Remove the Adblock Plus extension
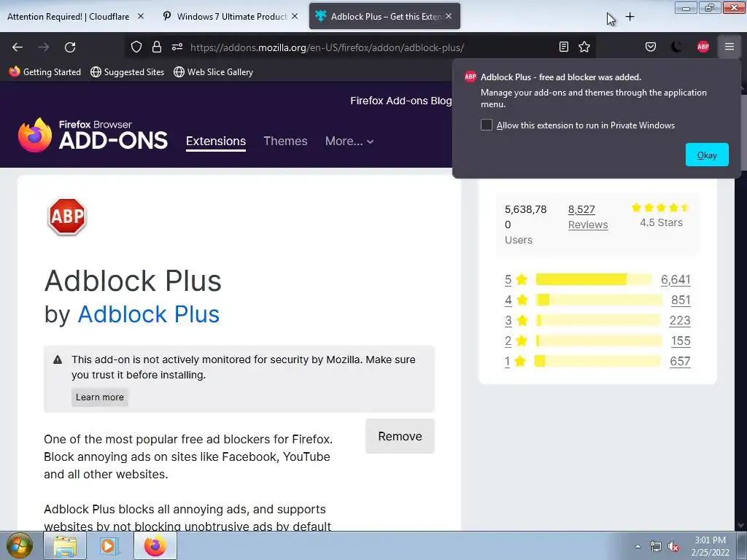This screenshot has height=560, width=747. [400, 436]
